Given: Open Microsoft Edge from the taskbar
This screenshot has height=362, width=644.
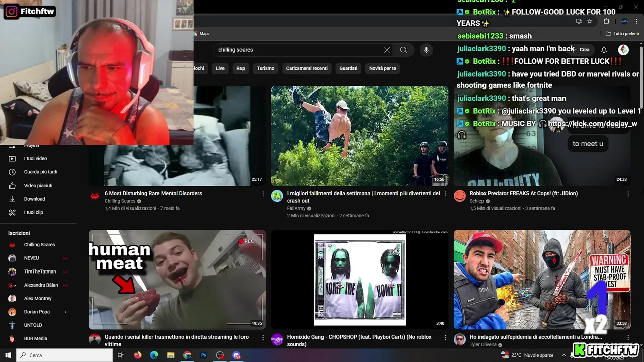Looking at the screenshot, I should 154,355.
